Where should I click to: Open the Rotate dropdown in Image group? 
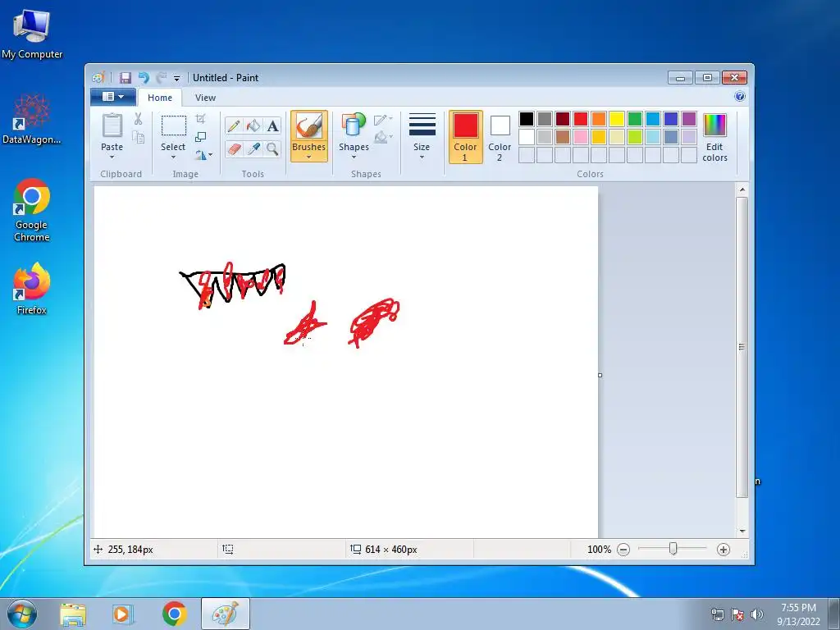coord(203,155)
